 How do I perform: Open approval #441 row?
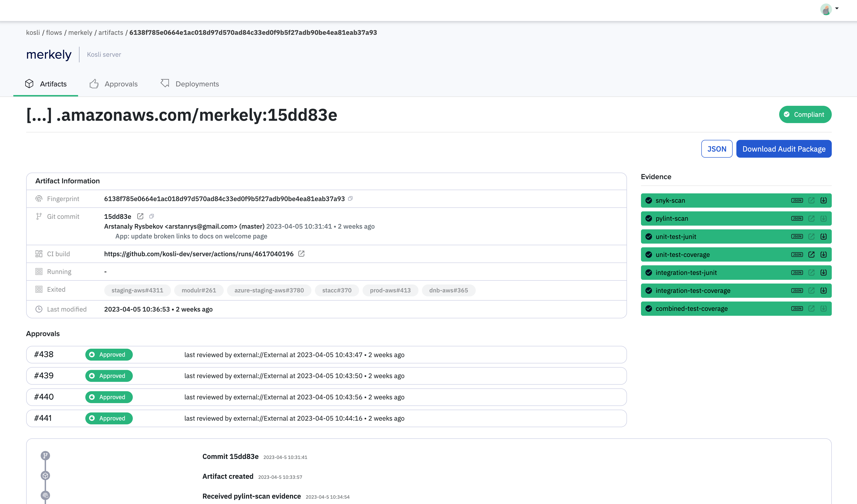(x=327, y=418)
